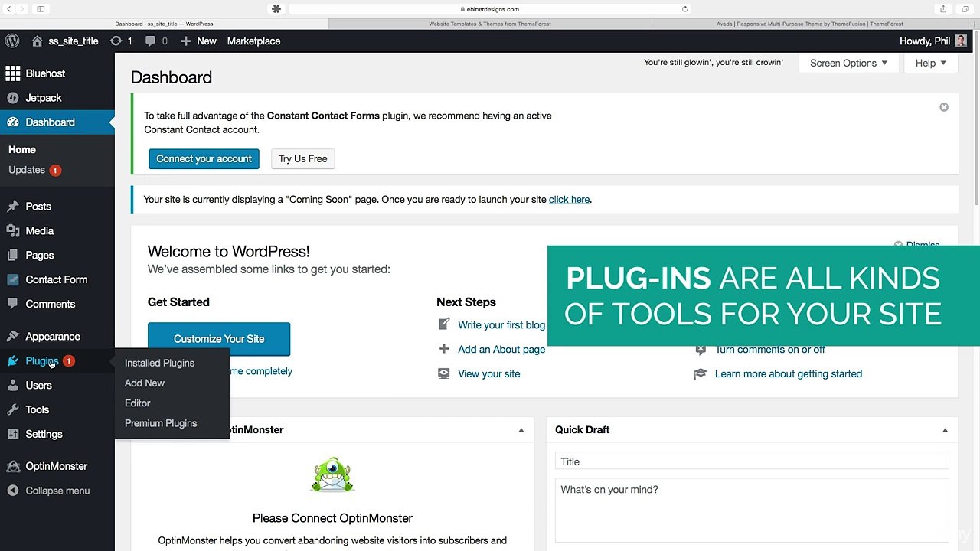Collapse the sidebar menu
This screenshot has width=980, height=551.
(x=49, y=491)
